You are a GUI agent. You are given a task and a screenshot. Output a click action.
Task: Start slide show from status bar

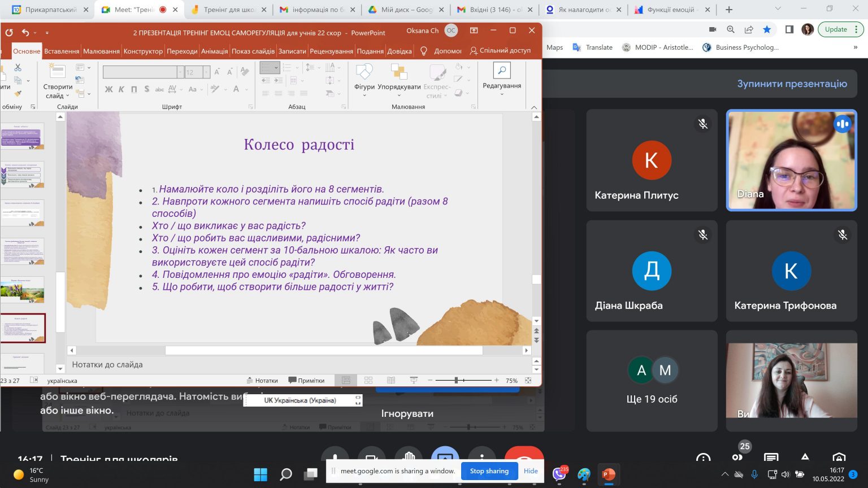414,381
